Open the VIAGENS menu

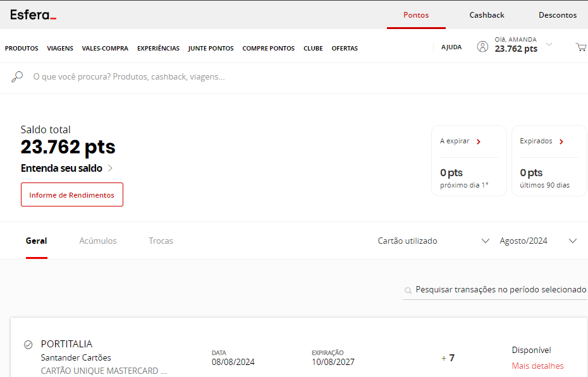[60, 48]
